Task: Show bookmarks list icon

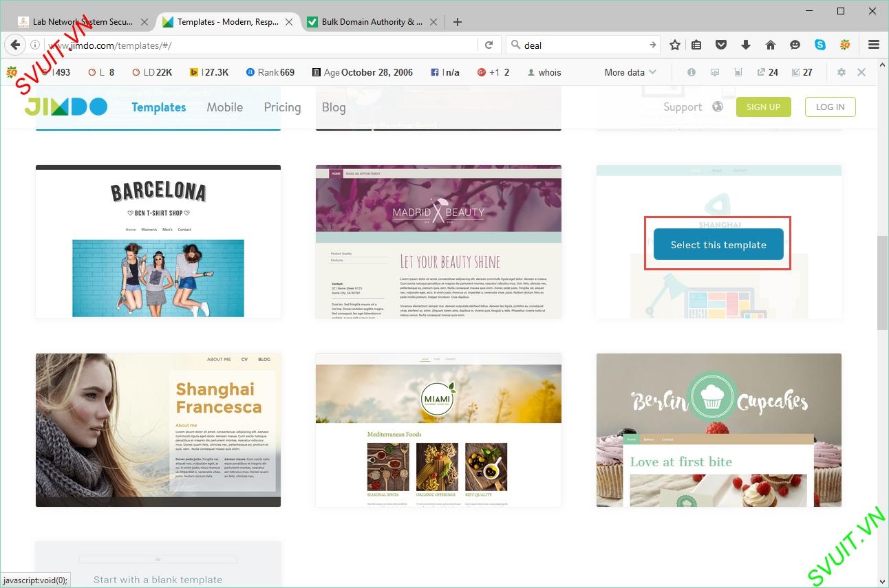Action: pyautogui.click(x=696, y=45)
